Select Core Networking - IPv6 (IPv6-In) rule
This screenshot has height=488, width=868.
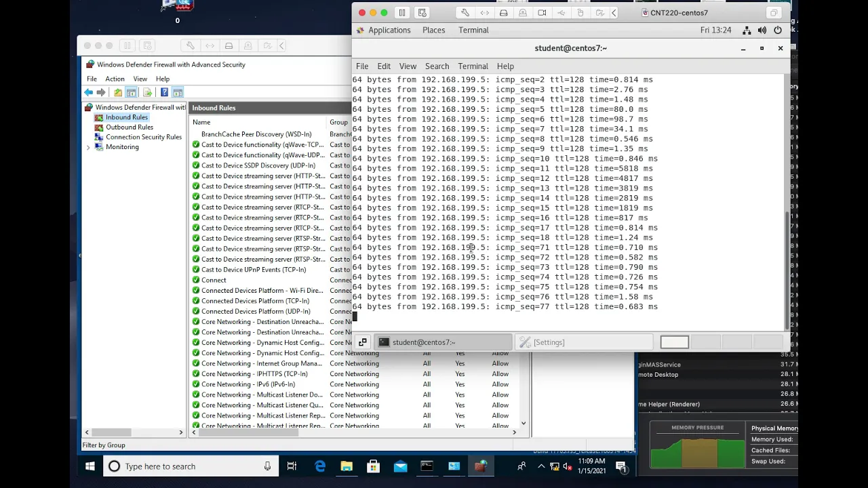(248, 384)
